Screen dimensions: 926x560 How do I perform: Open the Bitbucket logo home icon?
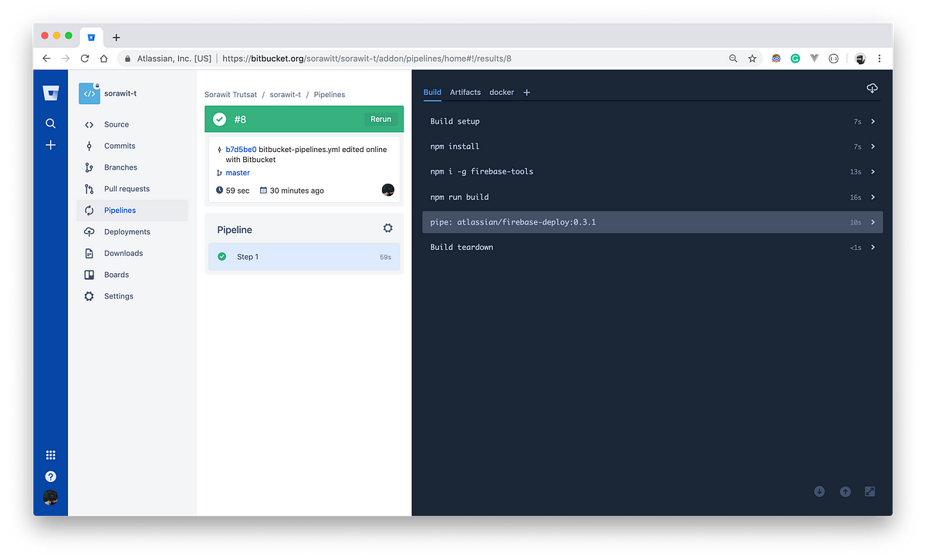[51, 93]
